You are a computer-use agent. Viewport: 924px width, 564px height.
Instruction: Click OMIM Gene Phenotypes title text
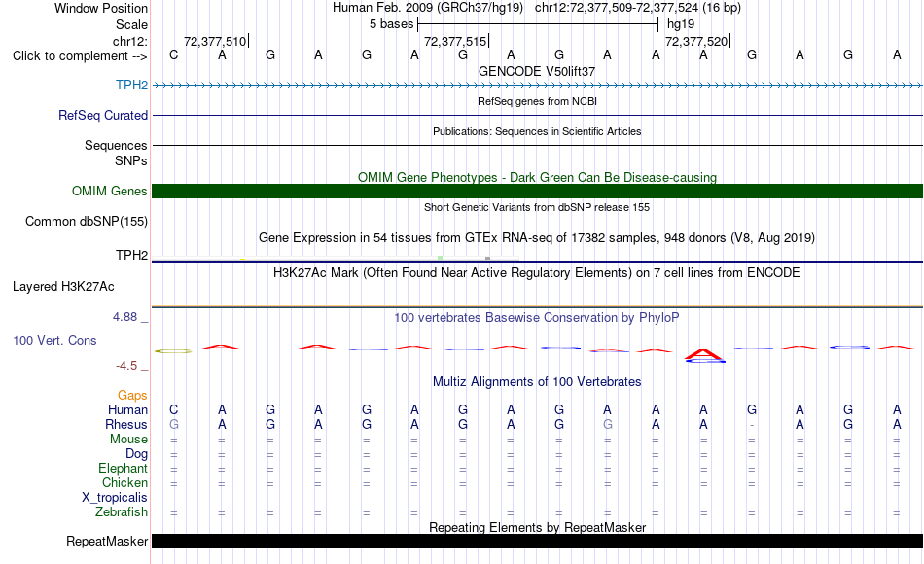pyautogui.click(x=537, y=177)
